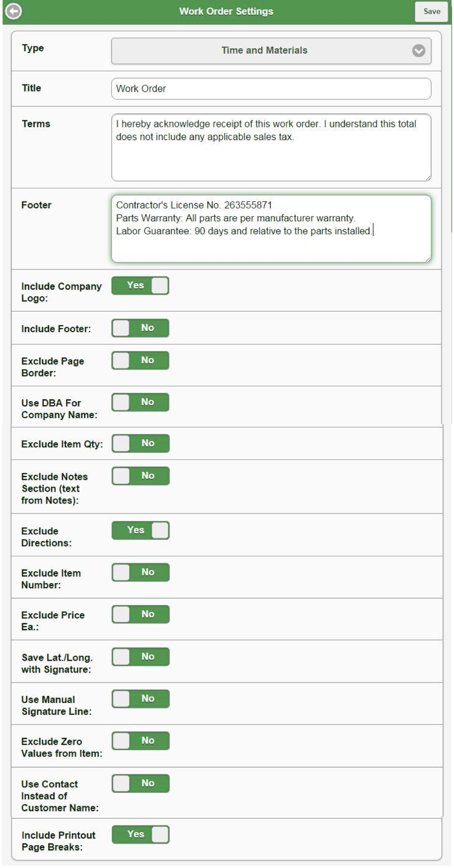Disable Include Company Logo

141,285
